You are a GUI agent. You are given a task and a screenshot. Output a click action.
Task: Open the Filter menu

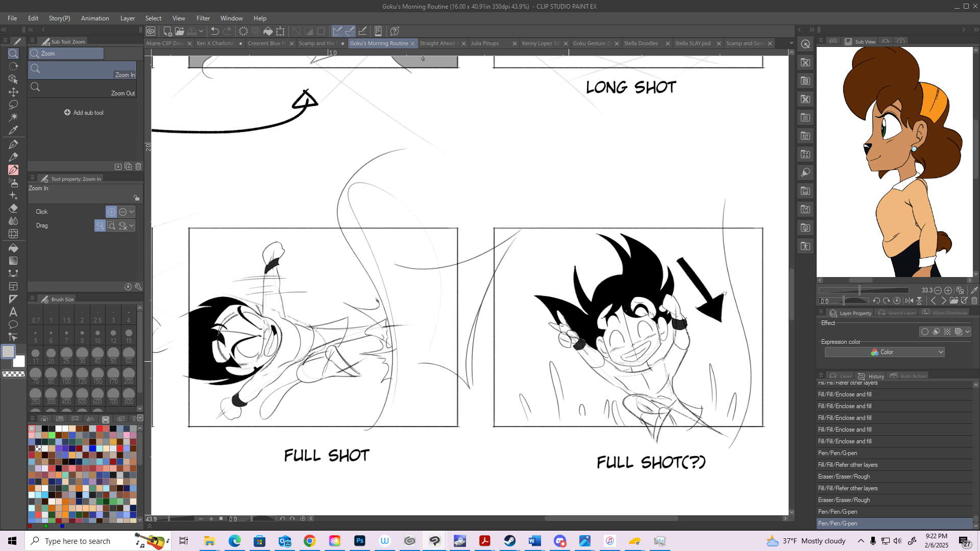(x=203, y=18)
